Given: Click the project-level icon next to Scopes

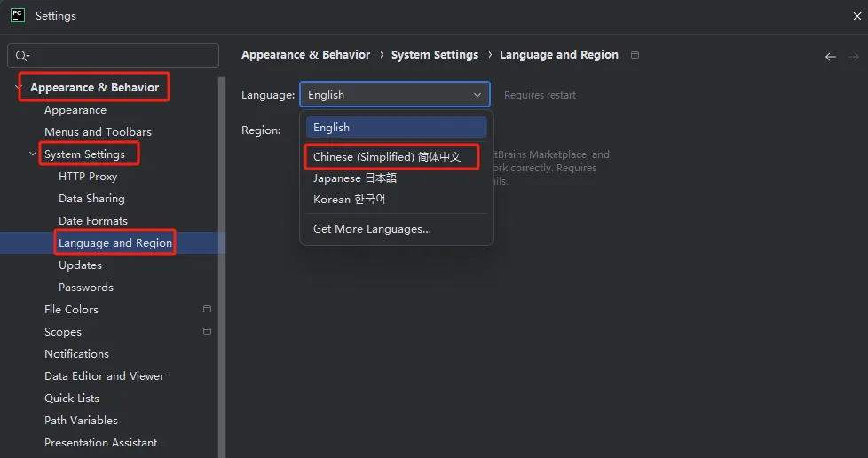Looking at the screenshot, I should [207, 331].
